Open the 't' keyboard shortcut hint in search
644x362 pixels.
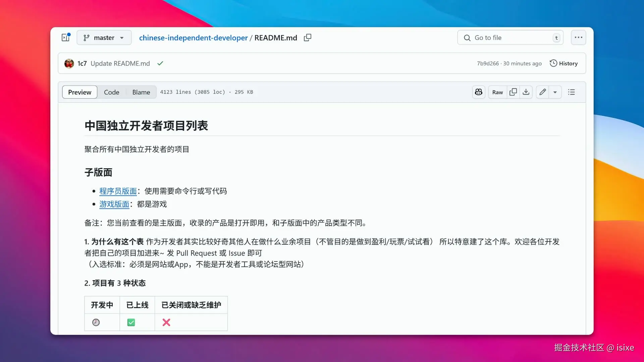[556, 38]
